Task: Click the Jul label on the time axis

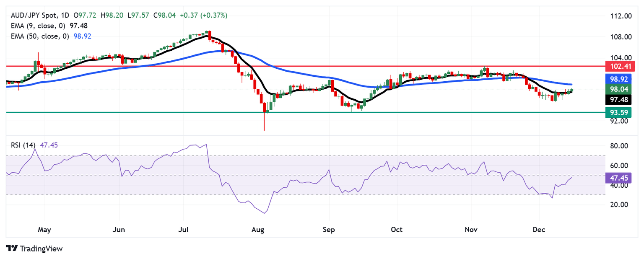Action: click(184, 230)
